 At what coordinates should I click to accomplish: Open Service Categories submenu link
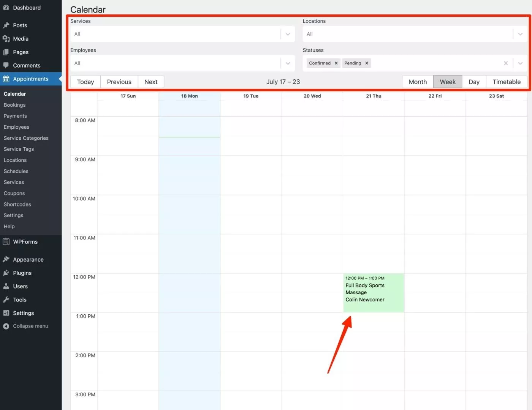coord(26,138)
